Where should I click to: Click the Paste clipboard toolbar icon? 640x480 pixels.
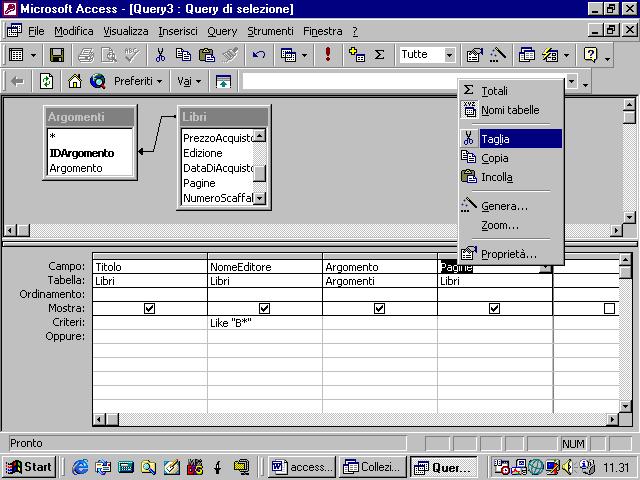click(x=207, y=55)
